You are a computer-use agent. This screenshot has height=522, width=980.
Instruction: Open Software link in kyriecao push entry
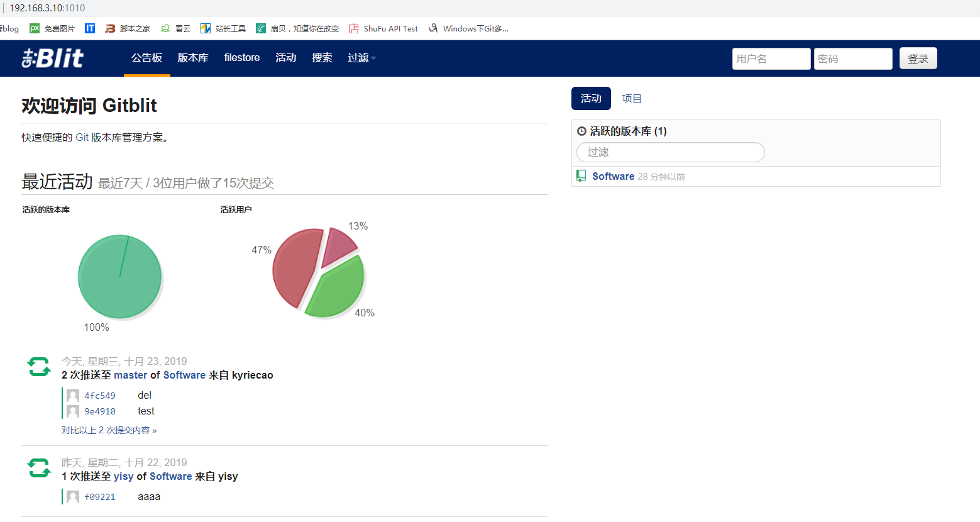pos(184,375)
